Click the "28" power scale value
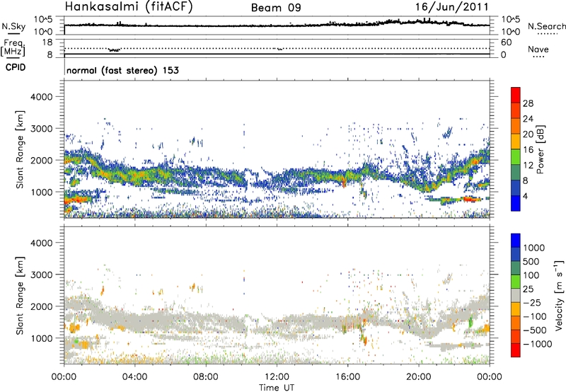The image size is (566, 392). click(x=528, y=103)
